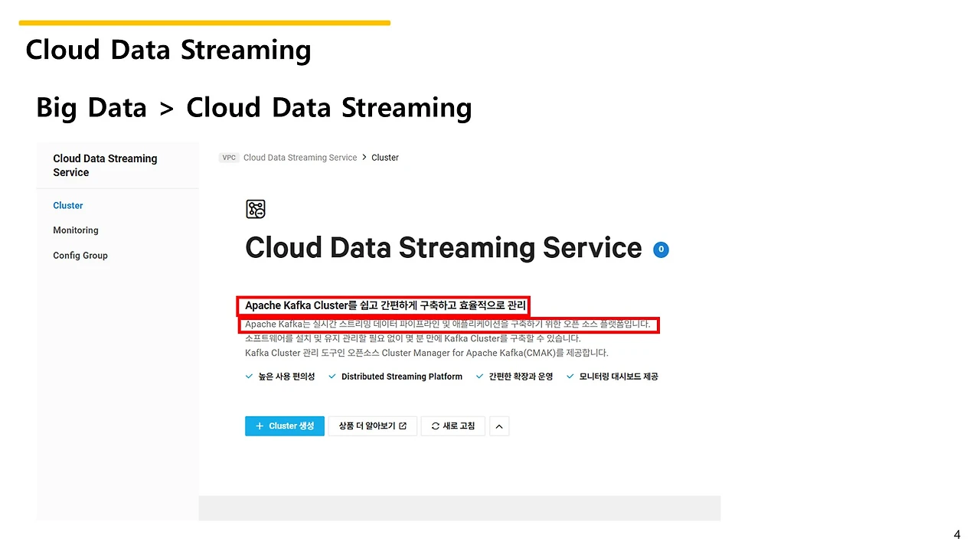Image resolution: width=980 pixels, height=551 pixels.
Task: Click the large "Cloud Data Streaming Service" page heading
Action: [x=443, y=248]
